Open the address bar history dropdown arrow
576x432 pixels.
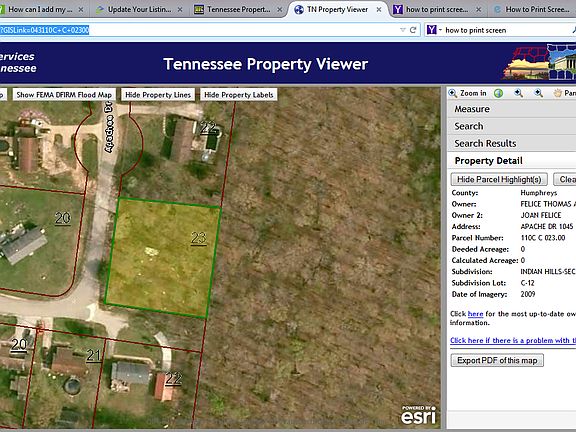(x=403, y=30)
